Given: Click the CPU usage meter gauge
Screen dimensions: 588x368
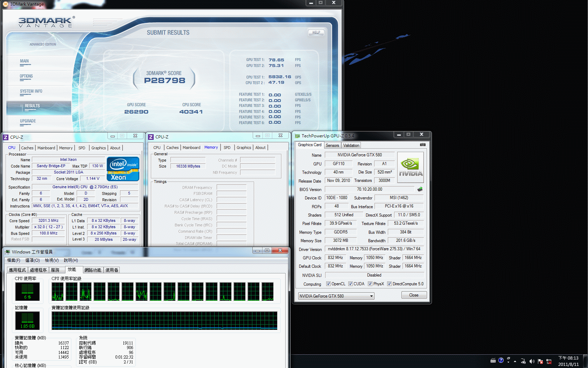Looking at the screenshot, I should [x=27, y=291].
